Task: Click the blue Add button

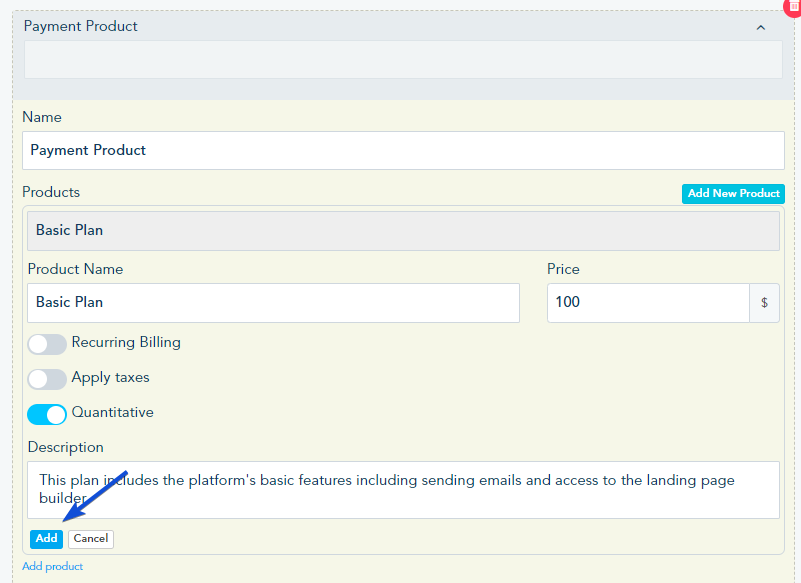Action: coord(46,539)
